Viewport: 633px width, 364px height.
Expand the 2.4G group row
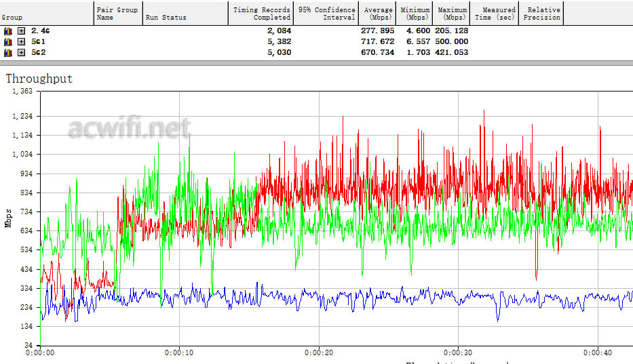tap(21, 31)
